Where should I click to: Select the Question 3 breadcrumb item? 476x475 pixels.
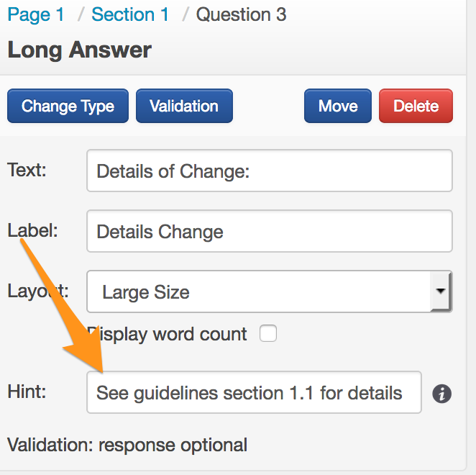242,14
